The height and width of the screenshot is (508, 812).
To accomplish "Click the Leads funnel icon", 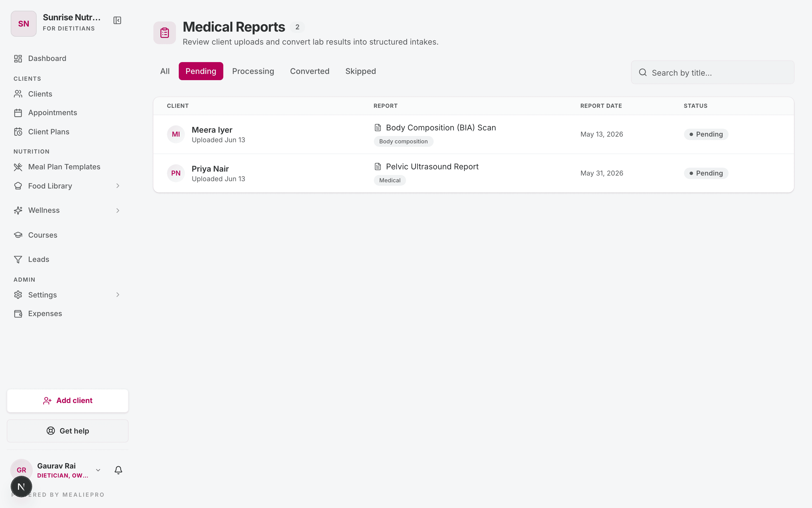I will point(18,259).
